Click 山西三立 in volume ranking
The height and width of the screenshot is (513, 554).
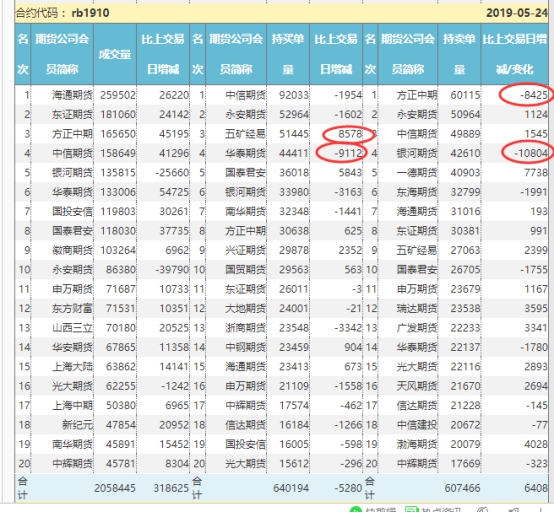72,328
